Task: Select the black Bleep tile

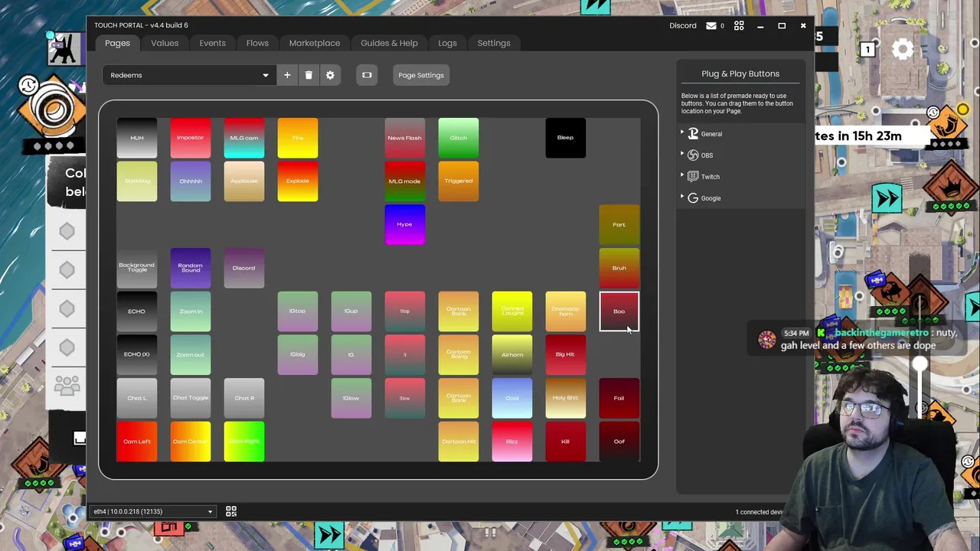Action: [566, 138]
